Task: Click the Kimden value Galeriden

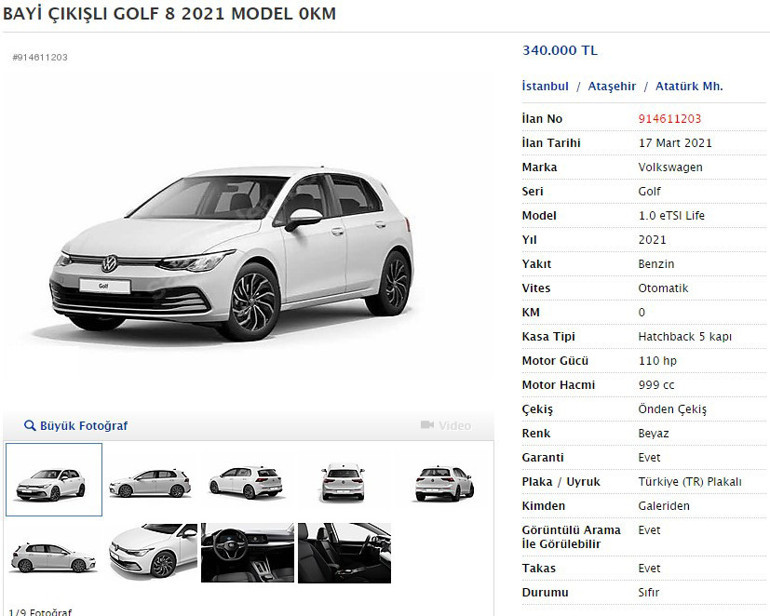Action: coord(663,506)
